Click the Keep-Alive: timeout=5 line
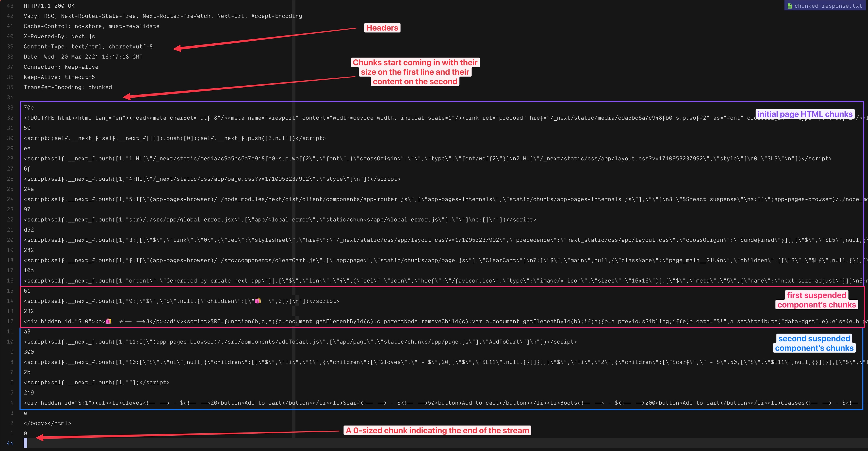This screenshot has width=868, height=451. pyautogui.click(x=59, y=77)
